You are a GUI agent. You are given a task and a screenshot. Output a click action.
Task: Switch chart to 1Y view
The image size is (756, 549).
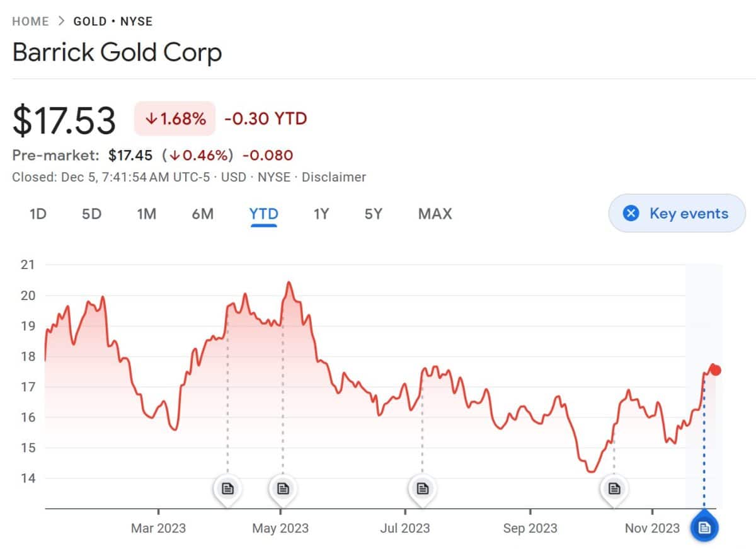(321, 214)
